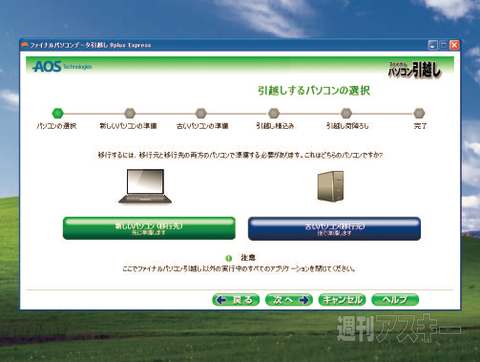Screen dimensions: 480x362
Task: Click the blue 古いパソコン(移行元) button
Action: [x=334, y=229]
